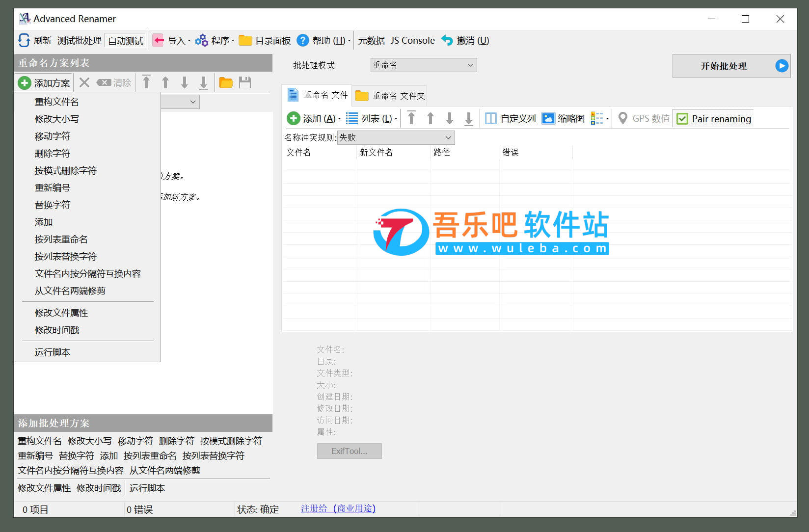This screenshot has height=532, width=809.
Task: Open saved methods folder icon
Action: click(x=226, y=82)
